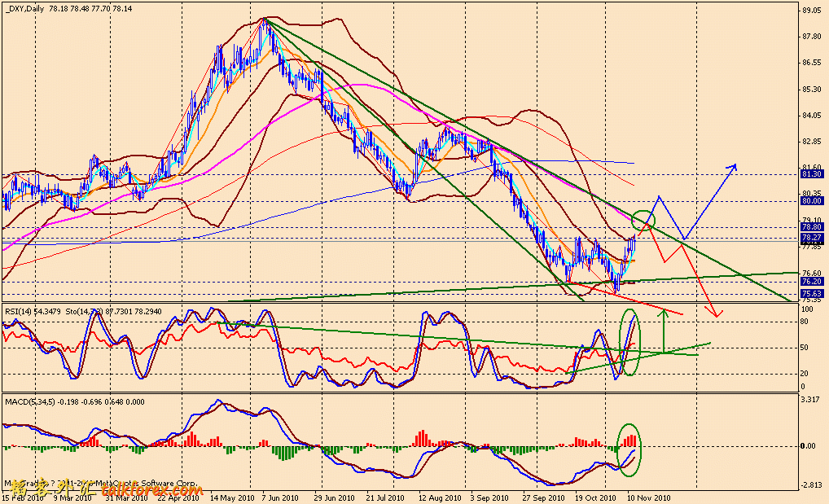Click the 82.85 price axis value
This screenshot has height=504, width=829.
click(x=812, y=142)
